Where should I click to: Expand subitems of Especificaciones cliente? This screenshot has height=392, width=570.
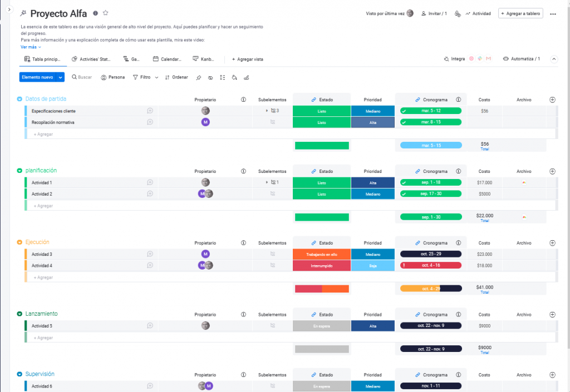point(267,111)
